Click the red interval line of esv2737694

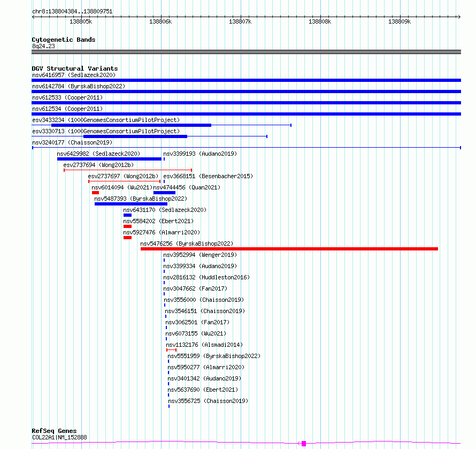coord(128,170)
